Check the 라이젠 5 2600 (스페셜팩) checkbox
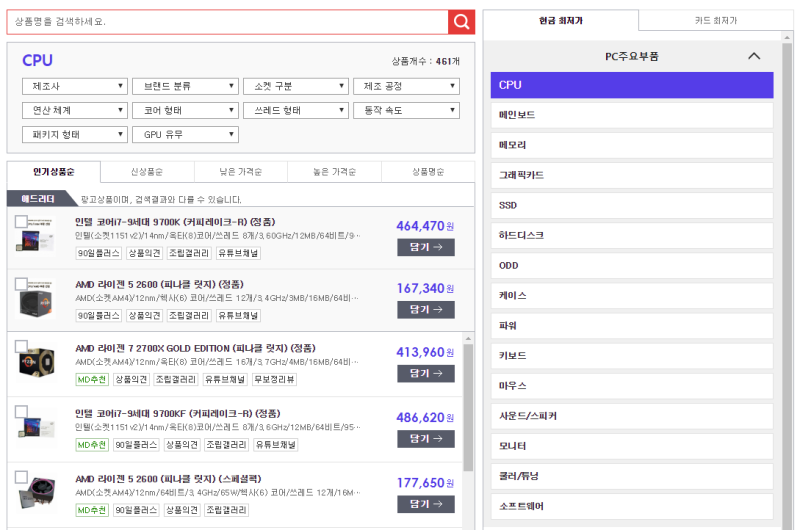Screen dimensions: 800x530 pyautogui.click(x=21, y=477)
